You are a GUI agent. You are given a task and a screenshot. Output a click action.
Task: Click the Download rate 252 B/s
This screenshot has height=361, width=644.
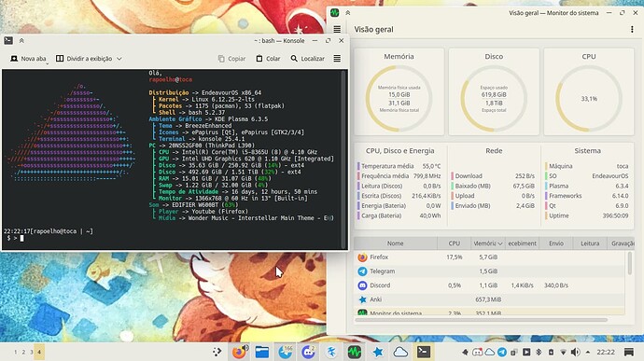(525, 175)
